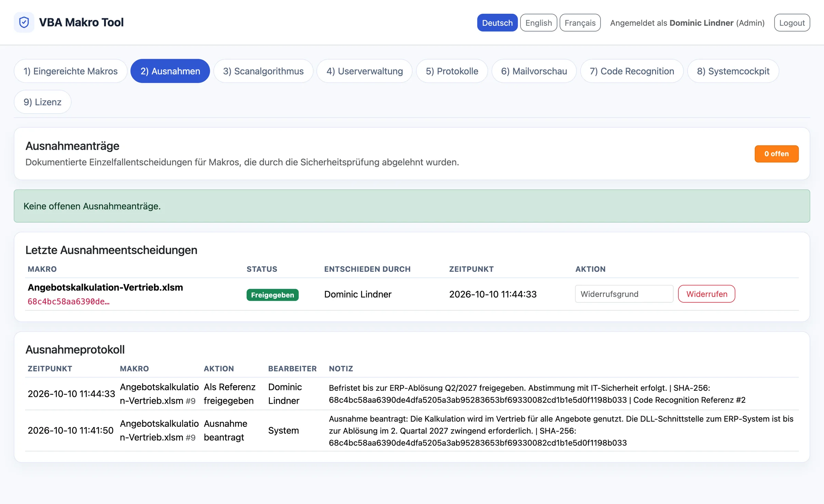Click the Angemeldet als Dominic Lindner text
This screenshot has width=824, height=504.
687,23
